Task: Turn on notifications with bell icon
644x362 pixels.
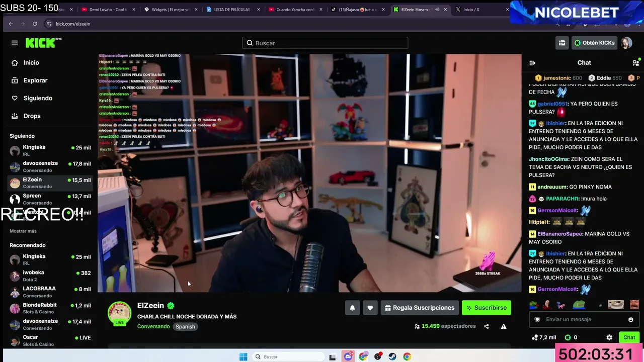Action: (352, 308)
